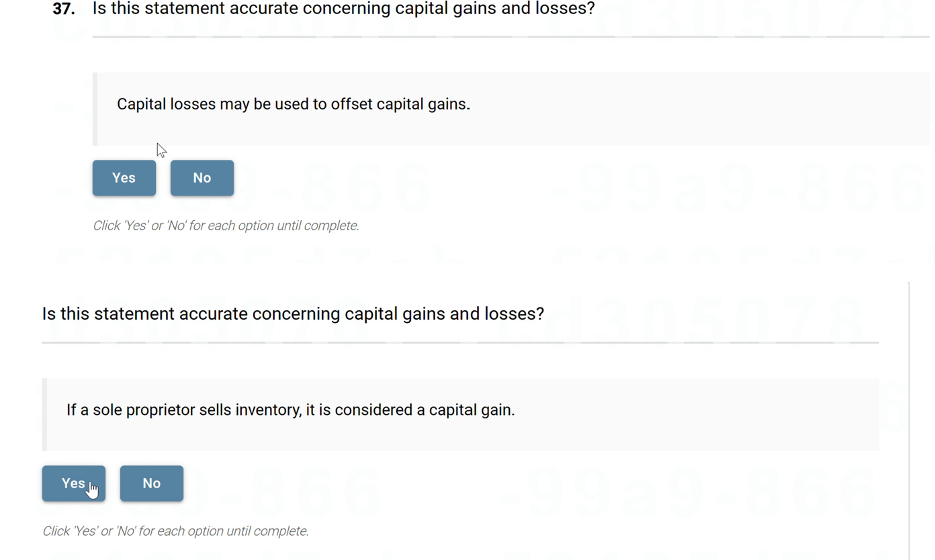The height and width of the screenshot is (560, 935).
Task: Click the divider line under the second question
Action: click(x=460, y=342)
